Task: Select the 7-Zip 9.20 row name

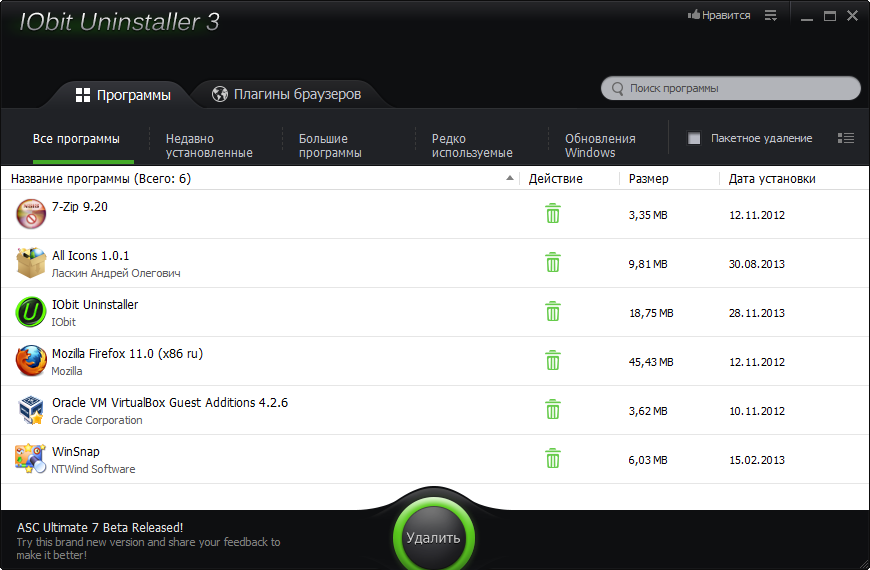Action: coord(80,206)
